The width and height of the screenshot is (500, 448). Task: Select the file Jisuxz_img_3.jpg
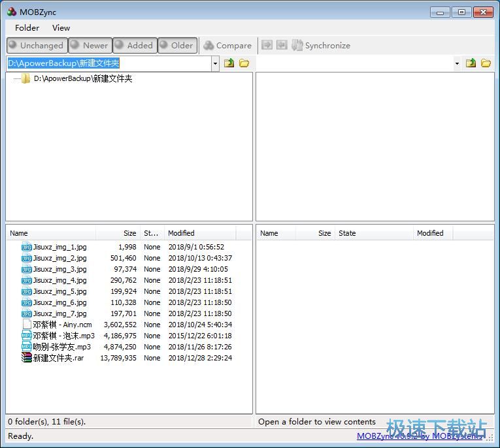click(x=59, y=269)
